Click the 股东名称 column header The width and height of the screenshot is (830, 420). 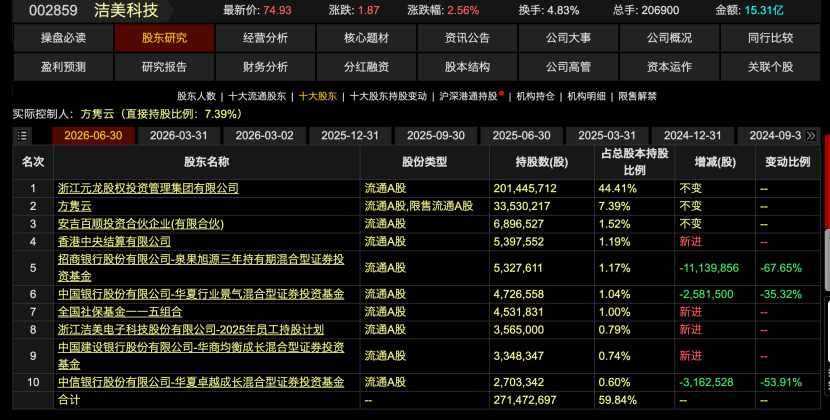[x=206, y=162]
